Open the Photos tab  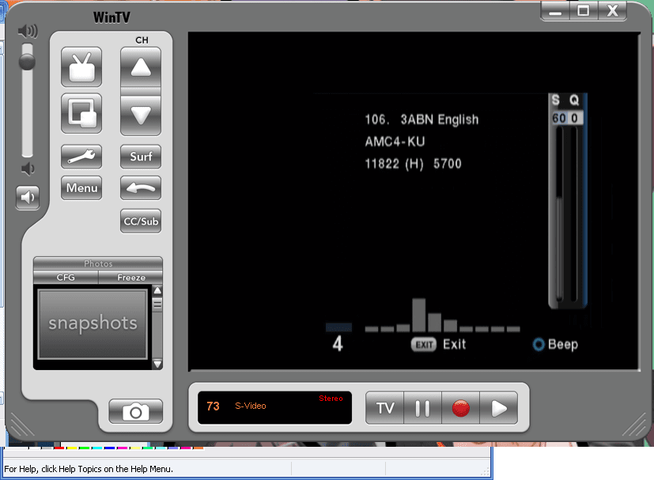(x=98, y=263)
